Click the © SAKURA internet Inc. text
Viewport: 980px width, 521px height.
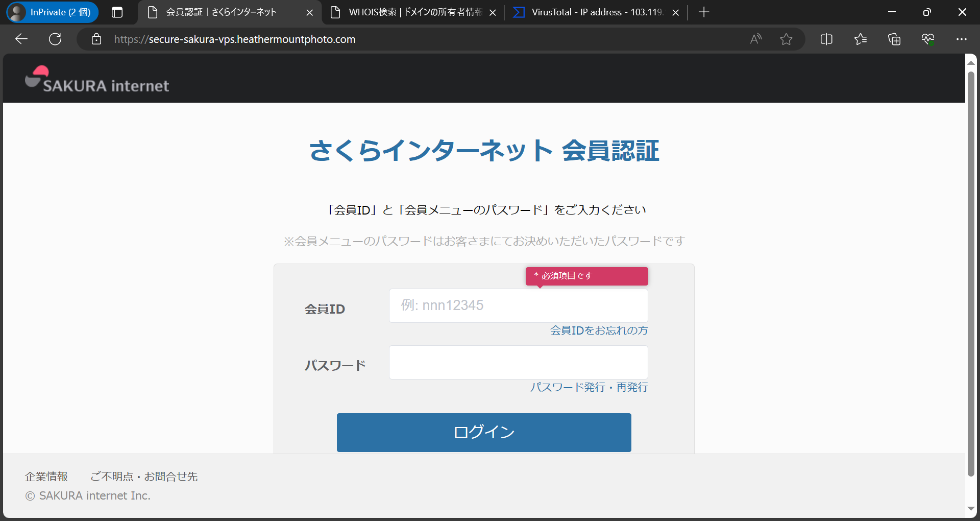click(88, 495)
